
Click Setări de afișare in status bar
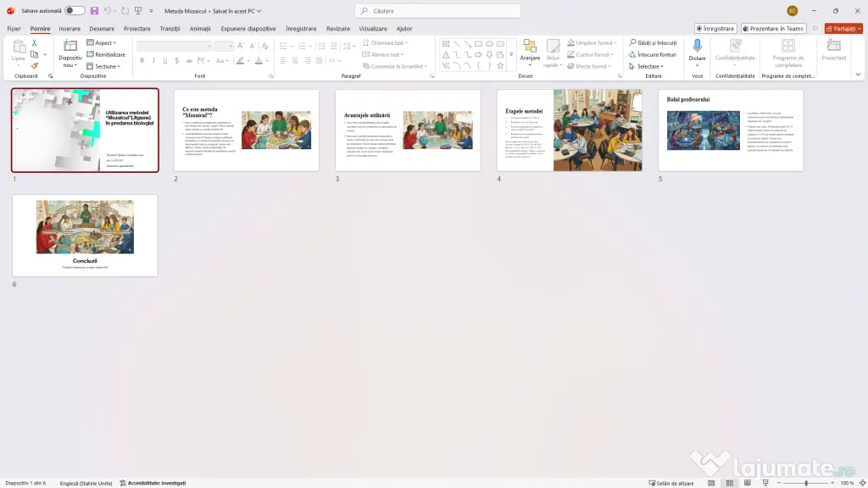pos(671,483)
